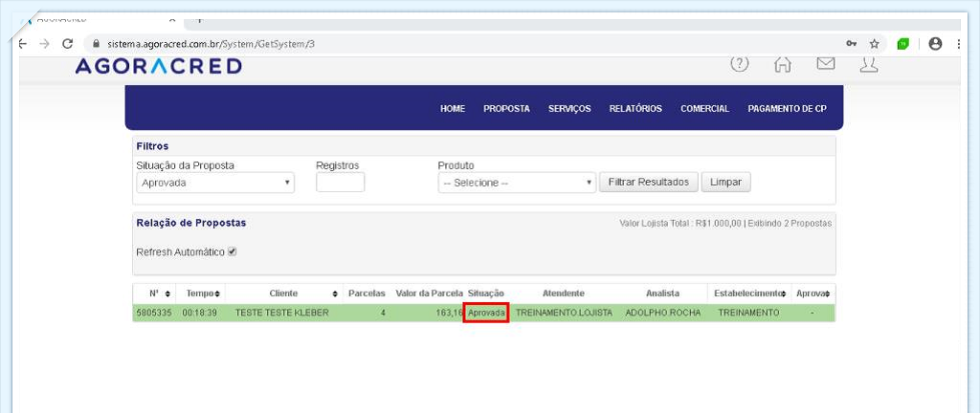Open the saved password key icon
The height and width of the screenshot is (413, 980).
pyautogui.click(x=851, y=44)
